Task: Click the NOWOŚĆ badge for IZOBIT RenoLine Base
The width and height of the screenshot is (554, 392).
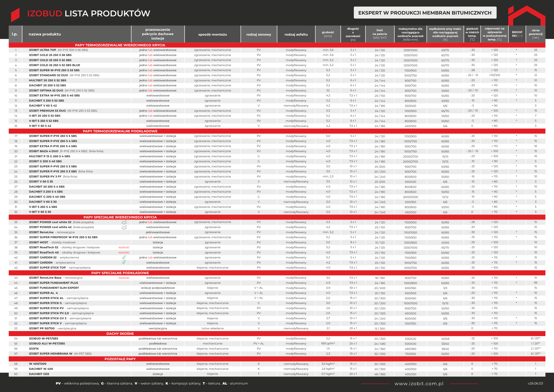Action: pyautogui.click(x=124, y=278)
